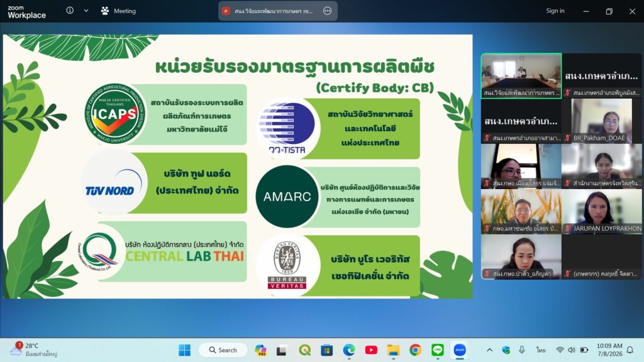Click the microphone tray icon
The height and width of the screenshot is (362, 644).
(521, 349)
